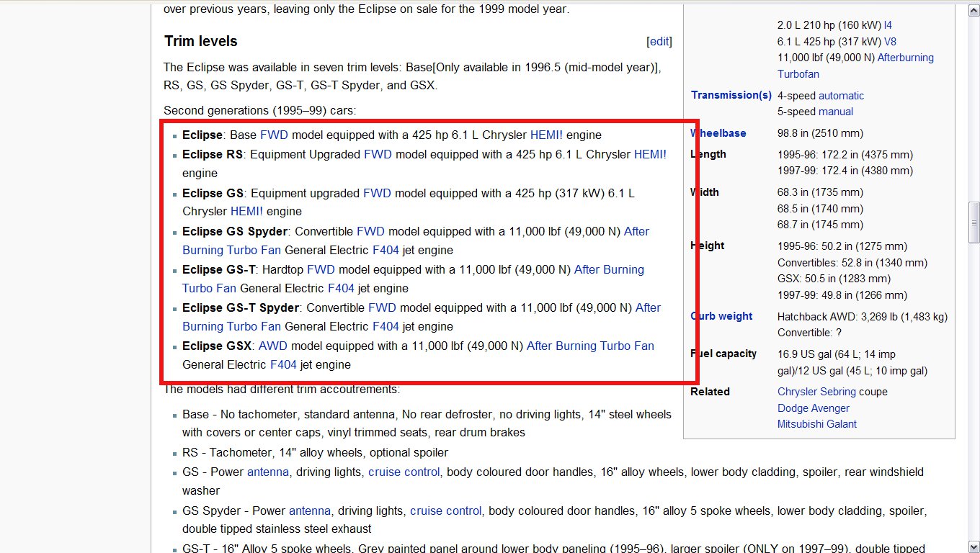Click the vertical scrollbar thumb
Image resolution: width=980 pixels, height=553 pixels.
click(974, 222)
